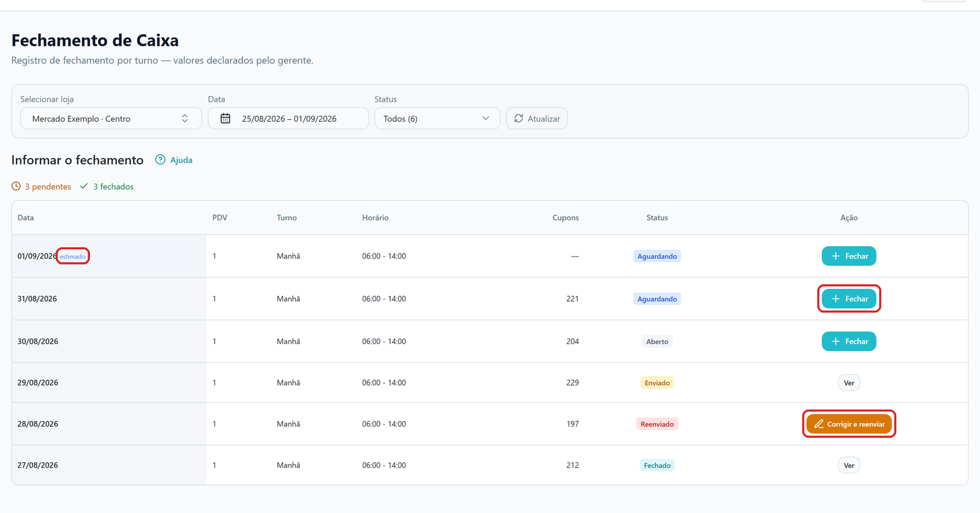Click the calendar icon in Data field
This screenshot has height=513, width=980.
(225, 118)
